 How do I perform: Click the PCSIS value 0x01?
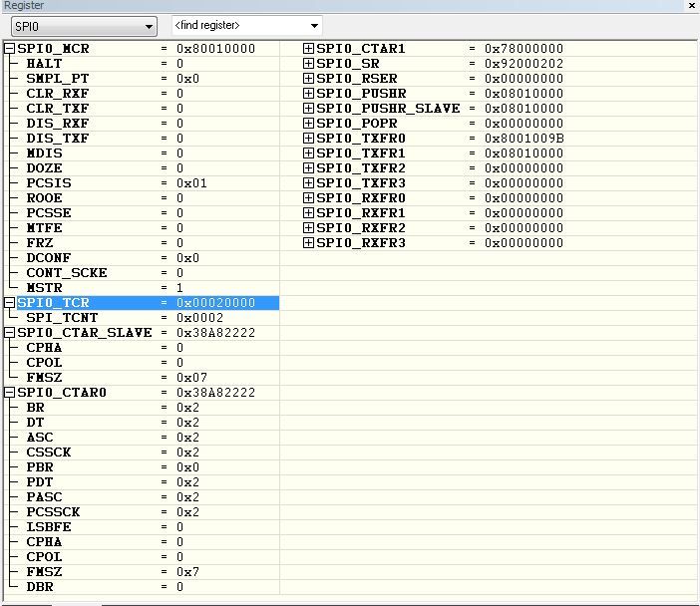(191, 183)
